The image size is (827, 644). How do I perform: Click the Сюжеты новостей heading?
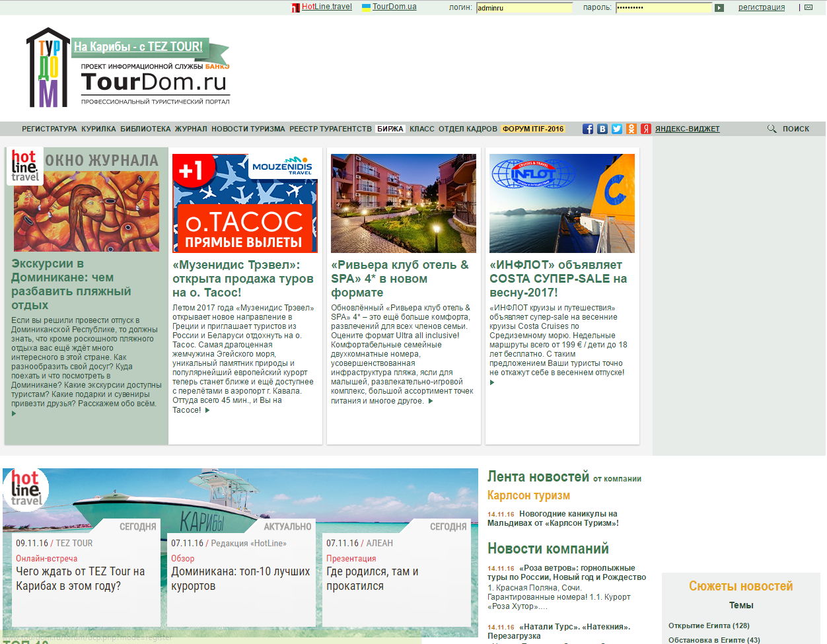(741, 587)
